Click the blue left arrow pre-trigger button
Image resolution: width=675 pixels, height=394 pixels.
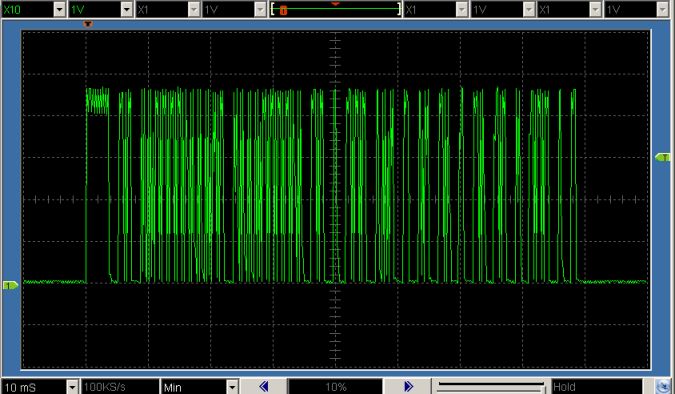264,387
